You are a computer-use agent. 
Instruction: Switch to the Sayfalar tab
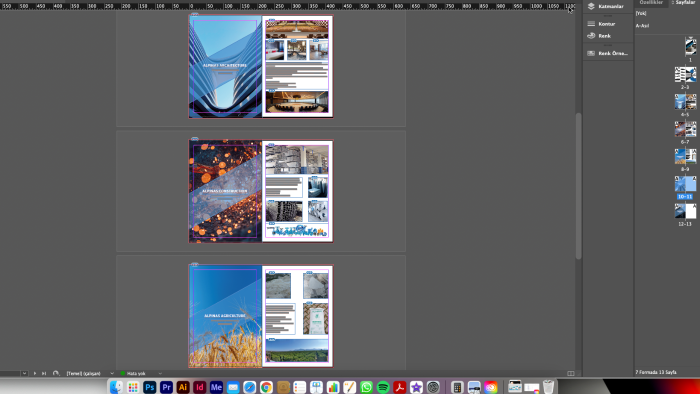(x=684, y=2)
